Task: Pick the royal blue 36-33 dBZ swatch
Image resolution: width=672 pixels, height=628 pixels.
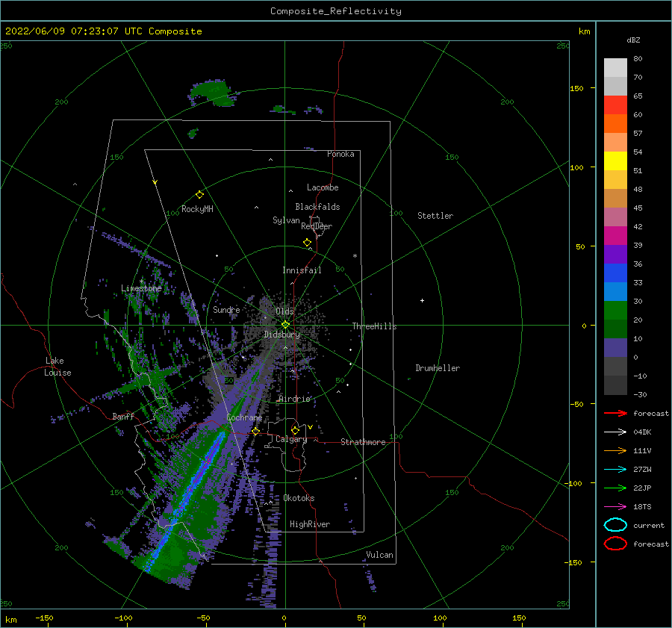Action: coord(615,273)
